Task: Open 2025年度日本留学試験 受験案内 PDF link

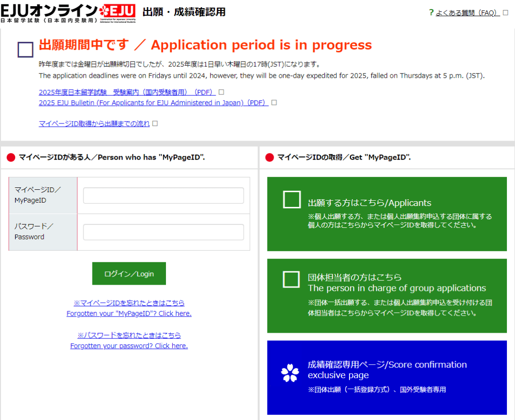Action: pyautogui.click(x=127, y=92)
